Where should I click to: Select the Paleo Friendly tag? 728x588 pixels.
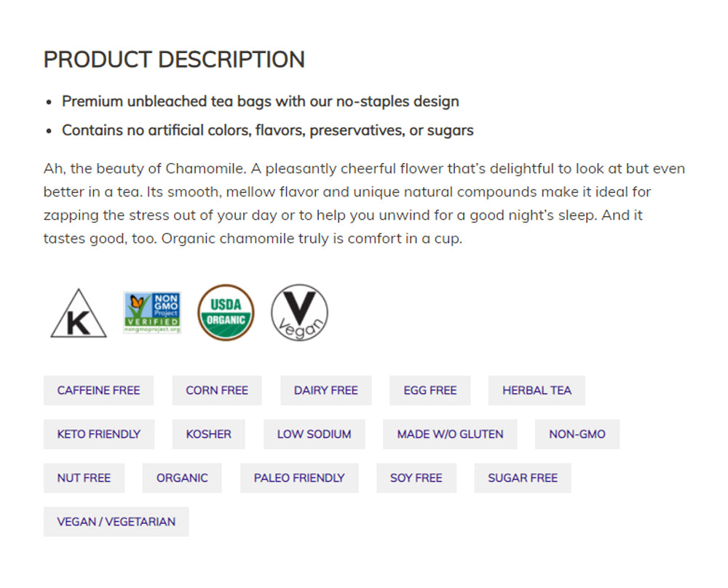pos(299,478)
